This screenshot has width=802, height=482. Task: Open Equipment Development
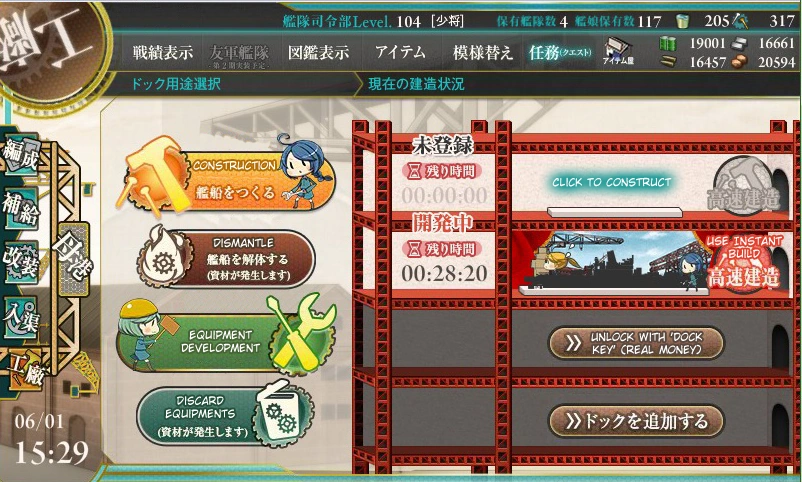click(x=227, y=338)
